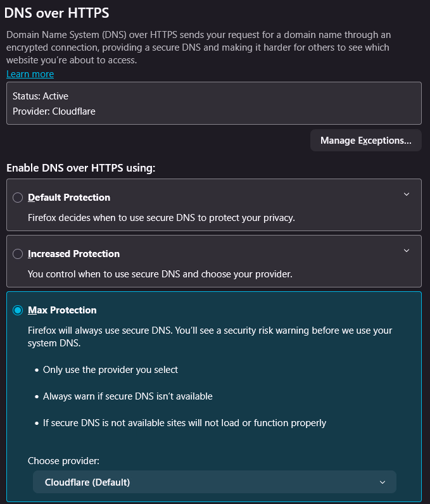The image size is (430, 504).
Task: Click the You control when to use secure DNS text
Action: click(160, 274)
